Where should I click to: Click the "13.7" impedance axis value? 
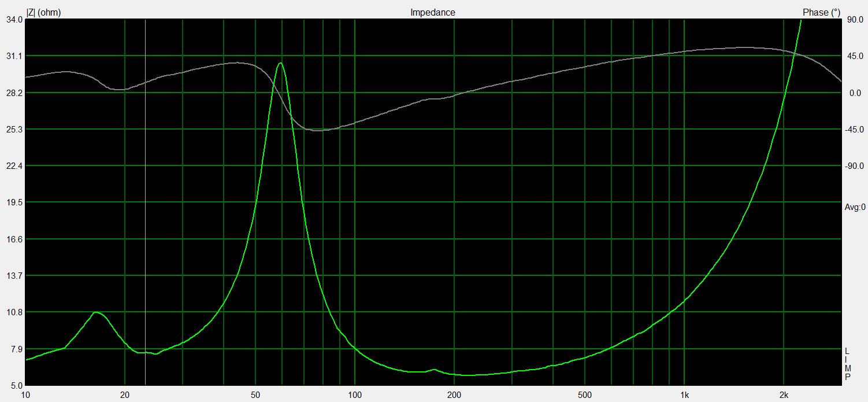tap(14, 276)
